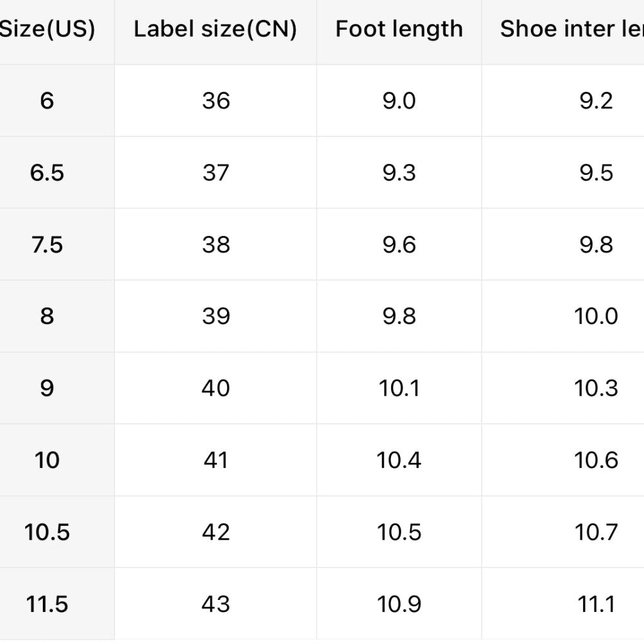
Task: Click the foot length 9.6 cell
Action: (399, 245)
